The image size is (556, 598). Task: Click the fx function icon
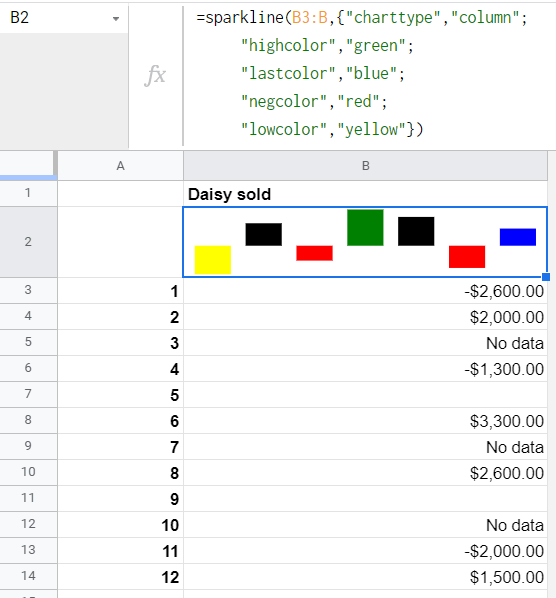click(x=155, y=75)
